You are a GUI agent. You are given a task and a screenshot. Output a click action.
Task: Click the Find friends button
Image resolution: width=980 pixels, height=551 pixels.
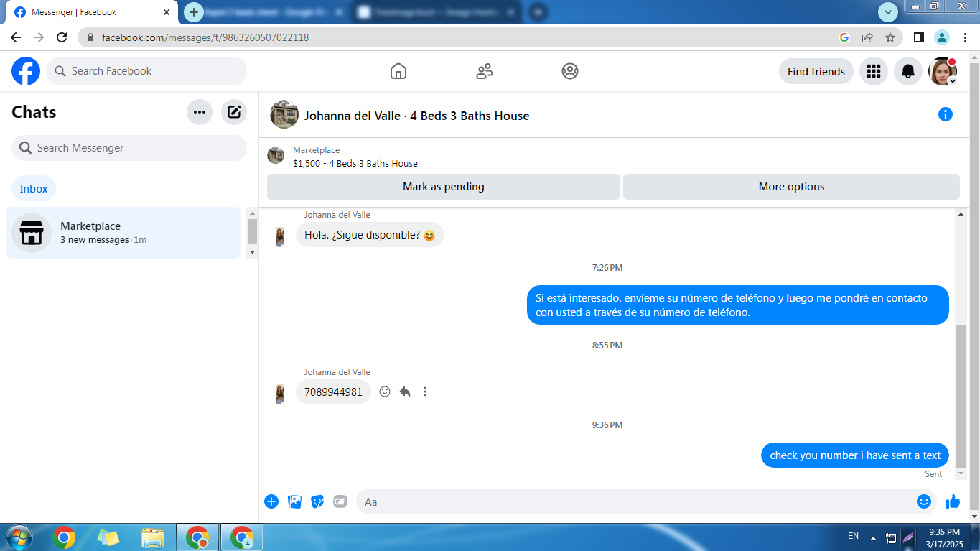tap(816, 71)
